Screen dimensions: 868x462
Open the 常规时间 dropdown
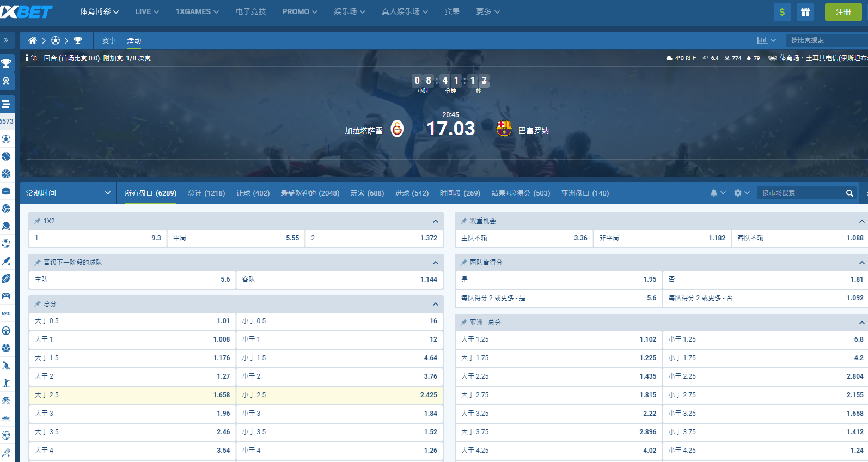tap(68, 193)
